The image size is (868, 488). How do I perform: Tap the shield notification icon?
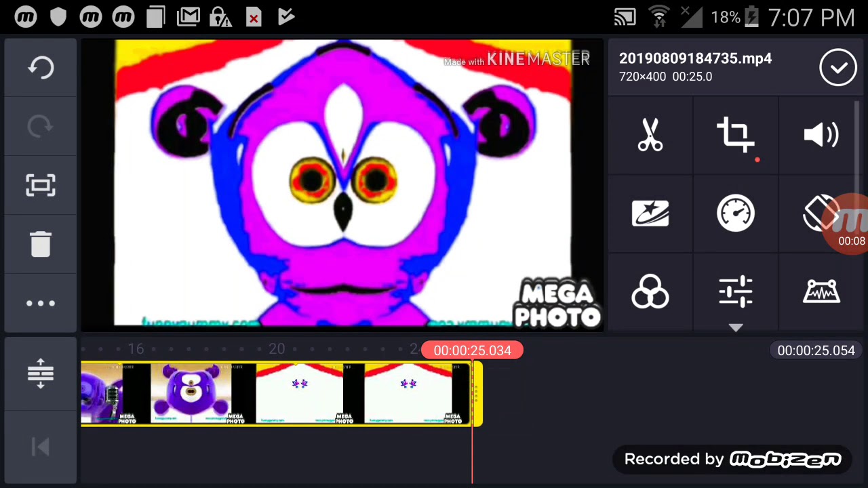click(58, 17)
